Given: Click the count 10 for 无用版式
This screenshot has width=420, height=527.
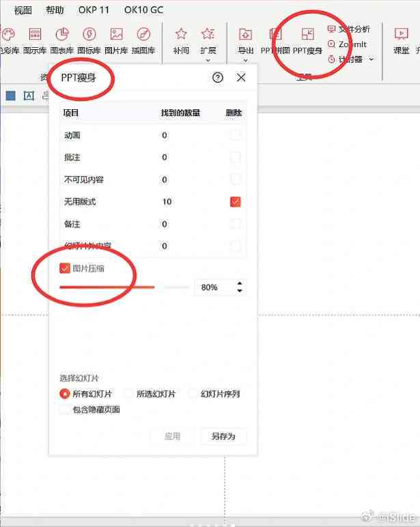Looking at the screenshot, I should pyautogui.click(x=167, y=201).
